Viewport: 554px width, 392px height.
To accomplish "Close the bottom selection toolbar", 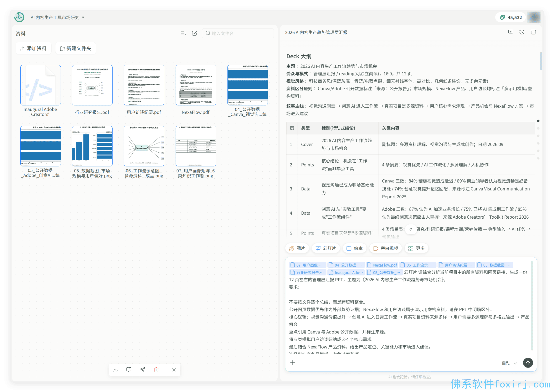I will (174, 370).
